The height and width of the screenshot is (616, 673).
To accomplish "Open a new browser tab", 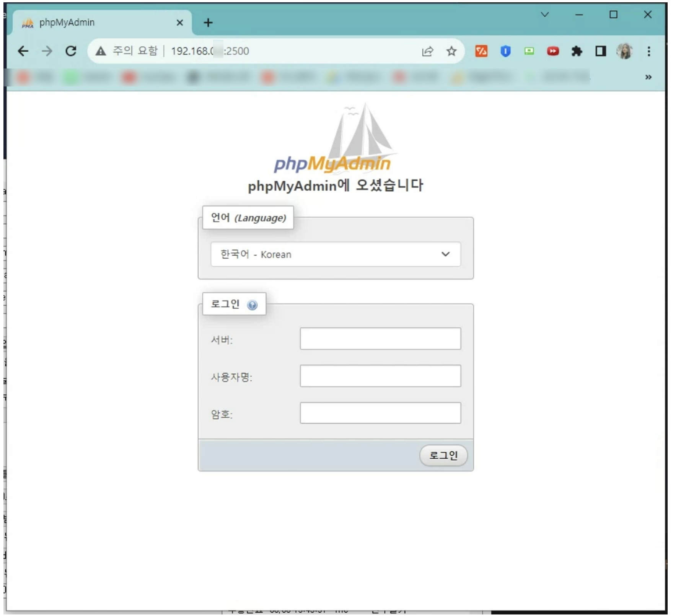I will click(x=208, y=23).
